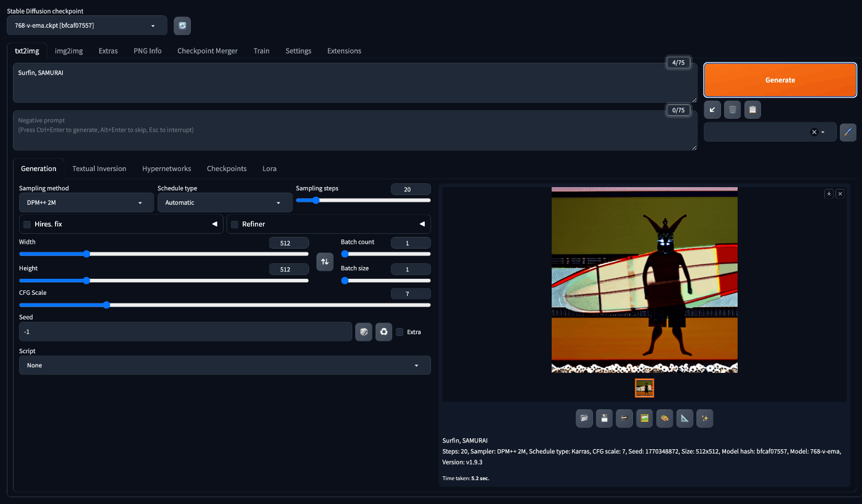Open the Checkpoint Merger tab
The height and width of the screenshot is (504, 862).
click(207, 50)
